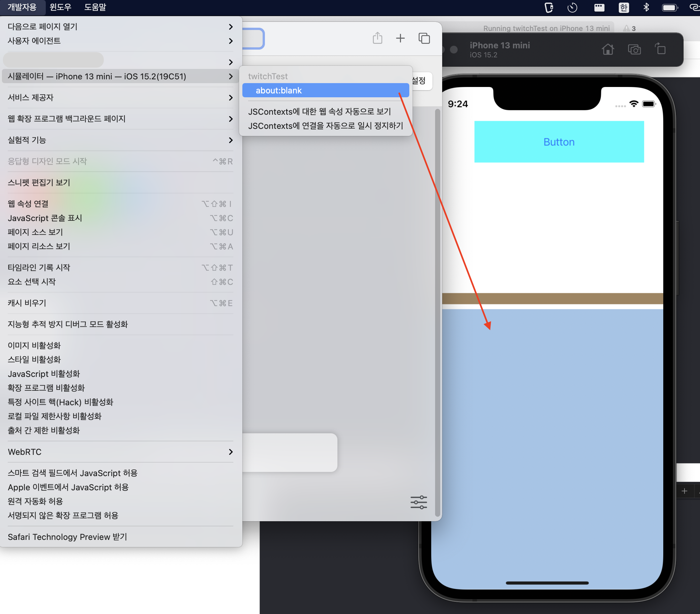Click the Safari share icon
The image size is (700, 614).
tap(377, 38)
